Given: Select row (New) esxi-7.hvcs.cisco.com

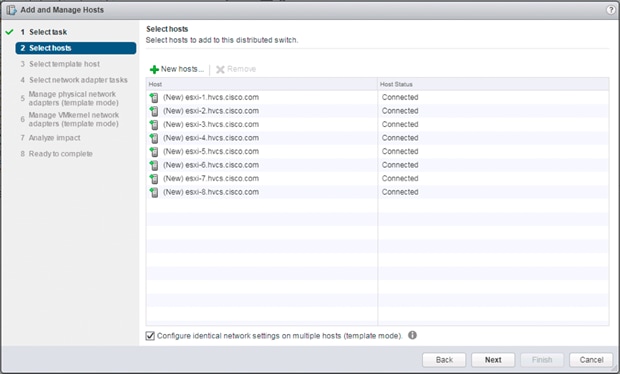Looking at the screenshot, I should click(x=378, y=179).
